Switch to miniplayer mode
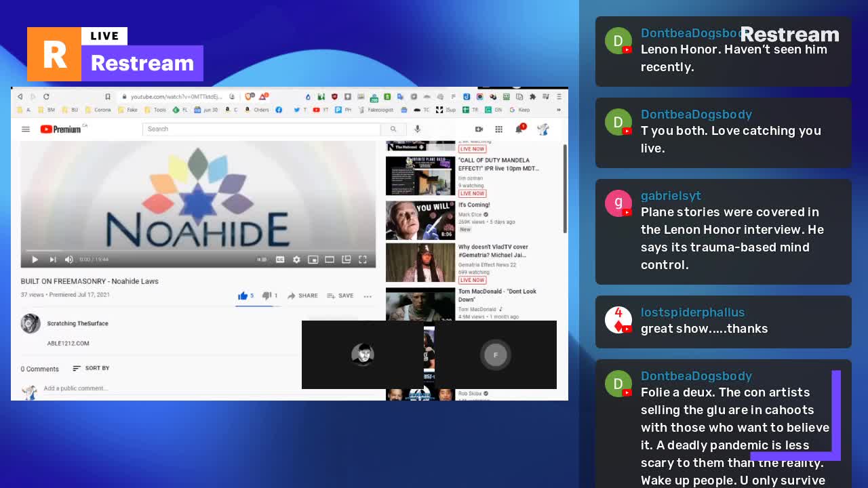Screen dimensions: 868x488 click(x=313, y=259)
